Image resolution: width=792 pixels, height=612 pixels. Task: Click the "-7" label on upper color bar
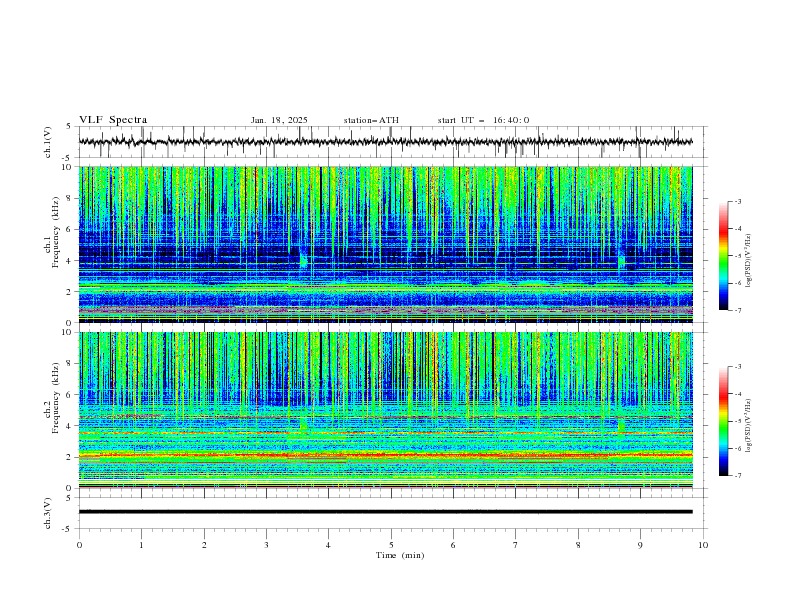tap(738, 310)
